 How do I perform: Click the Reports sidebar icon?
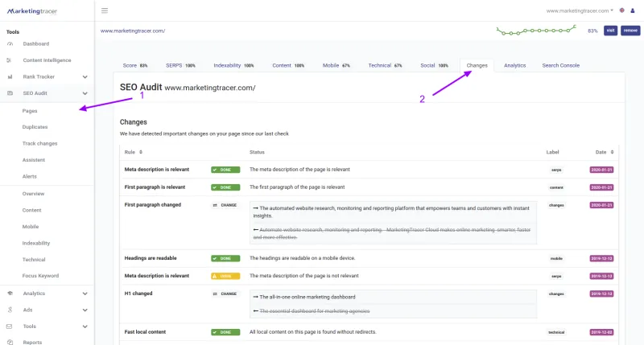(x=10, y=342)
